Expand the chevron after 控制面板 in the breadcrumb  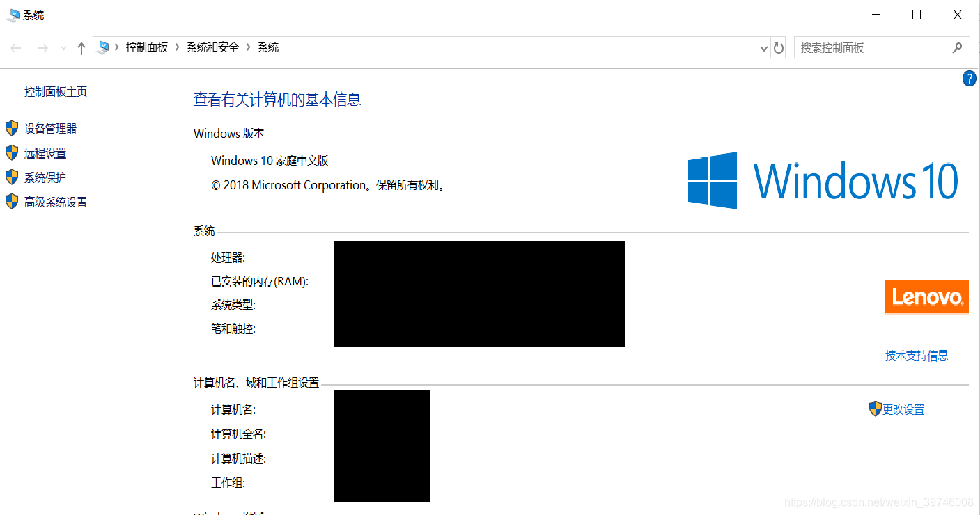pos(178,47)
